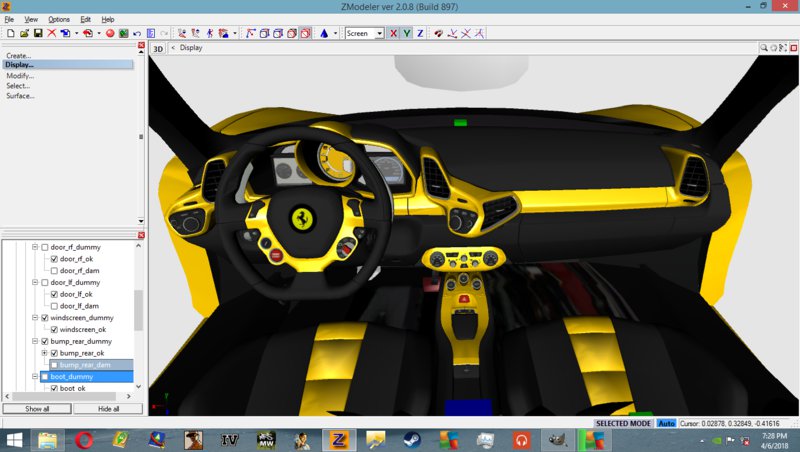Click the New file toolbar icon
The image size is (800, 452).
(x=11, y=33)
